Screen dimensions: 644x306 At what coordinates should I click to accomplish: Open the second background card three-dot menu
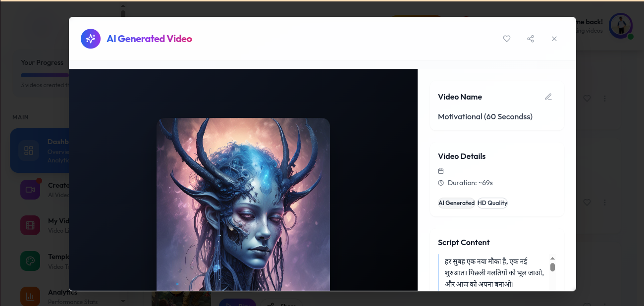[x=605, y=203]
